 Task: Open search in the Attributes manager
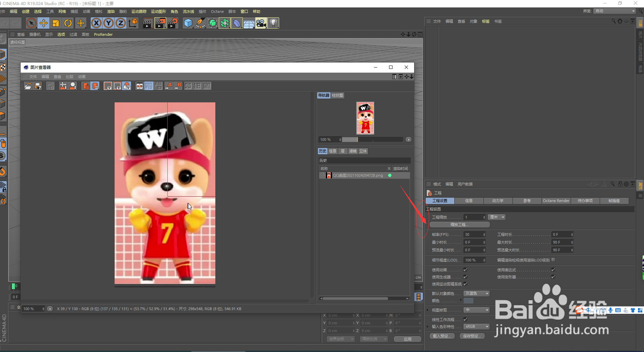point(613,184)
